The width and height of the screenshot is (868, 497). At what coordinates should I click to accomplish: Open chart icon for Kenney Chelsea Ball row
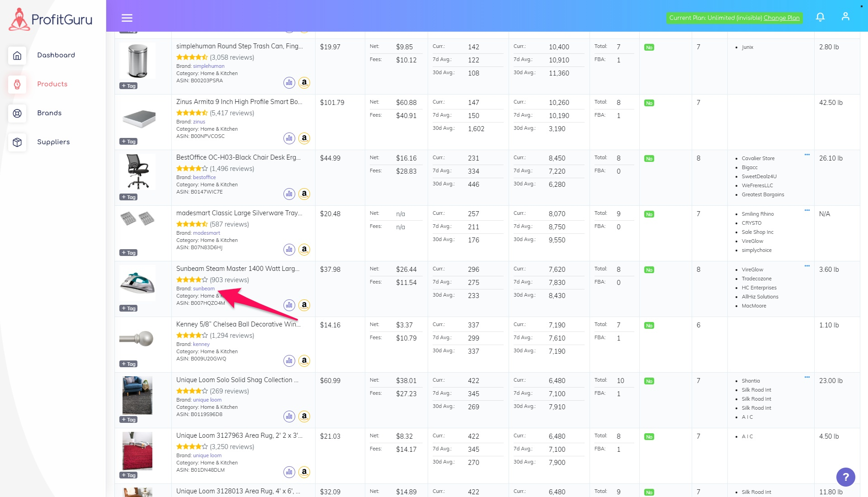point(289,360)
